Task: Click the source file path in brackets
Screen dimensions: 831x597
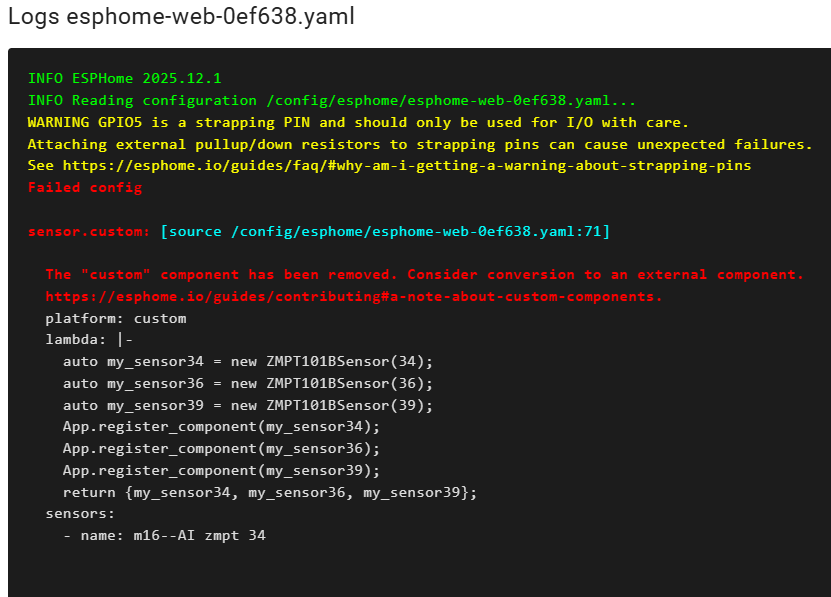Action: (385, 232)
